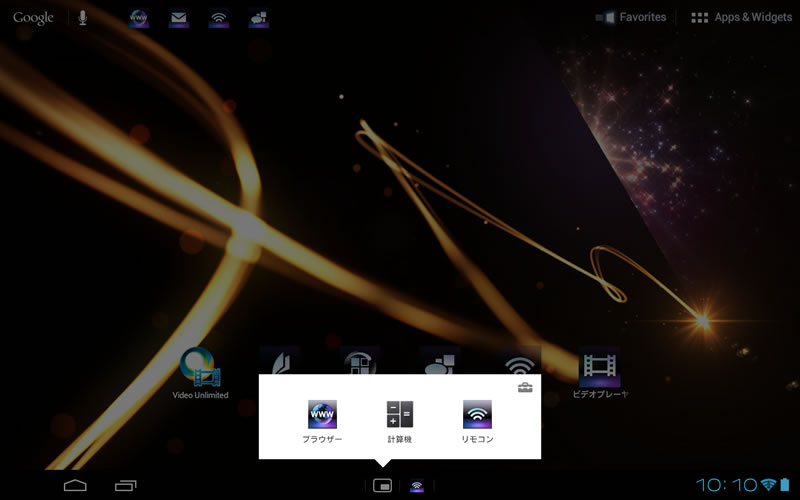The width and height of the screenshot is (800, 500).
Task: Show recent apps list
Action: click(125, 486)
